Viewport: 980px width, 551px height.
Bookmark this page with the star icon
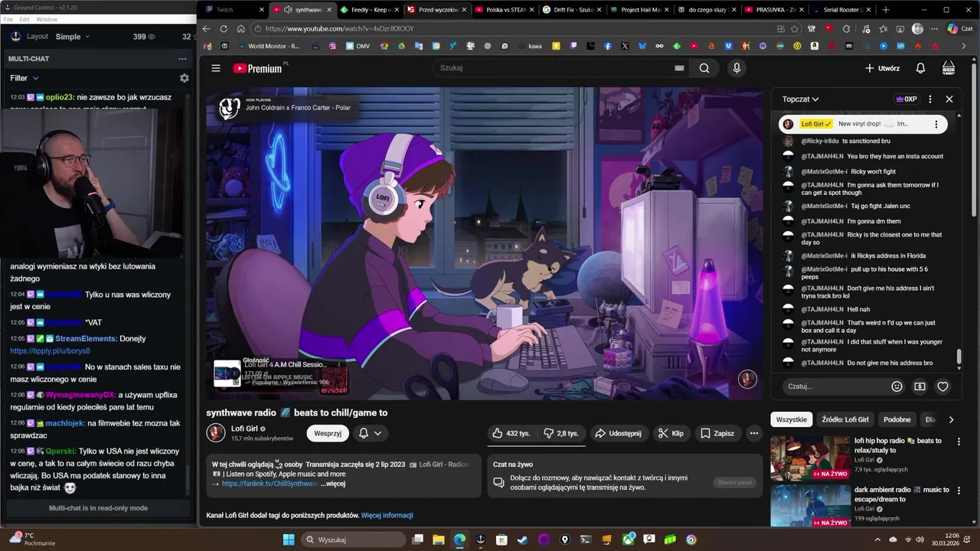coord(795,29)
